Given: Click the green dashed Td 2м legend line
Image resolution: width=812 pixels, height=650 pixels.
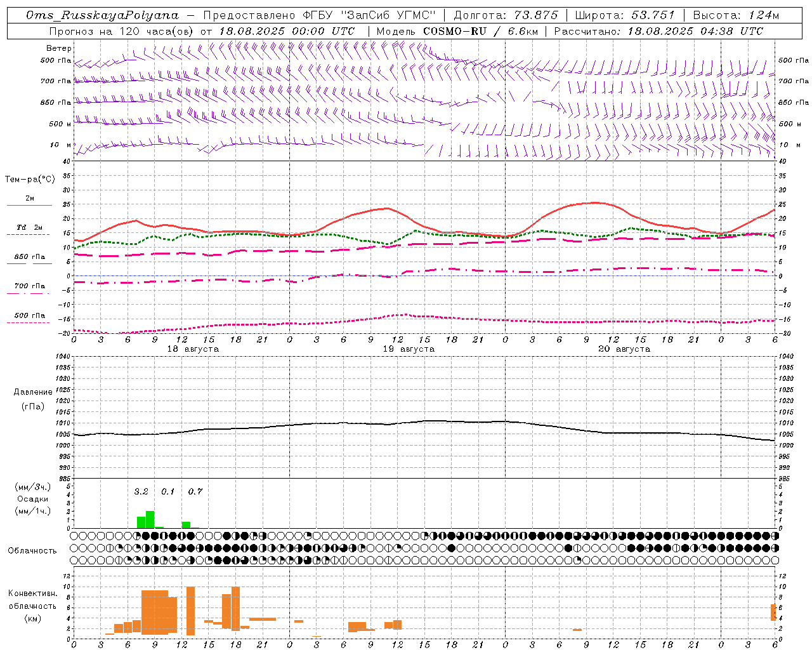Looking at the screenshot, I should (x=28, y=235).
